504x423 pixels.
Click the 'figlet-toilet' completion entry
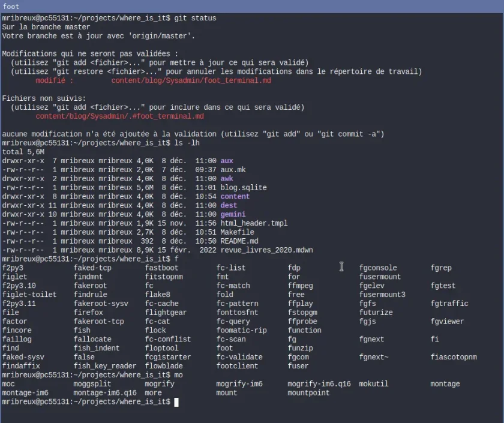coord(29,295)
